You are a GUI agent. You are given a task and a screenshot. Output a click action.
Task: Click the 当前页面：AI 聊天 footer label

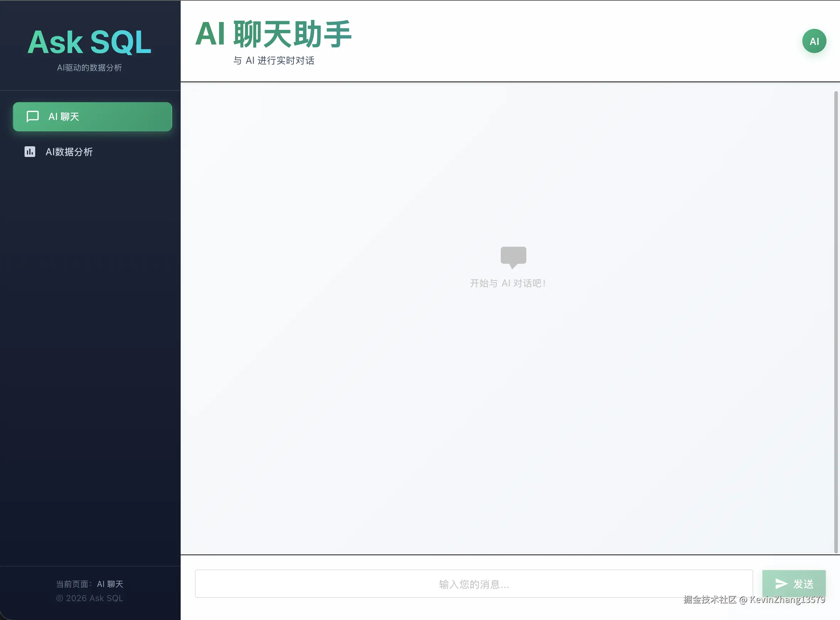tap(89, 584)
